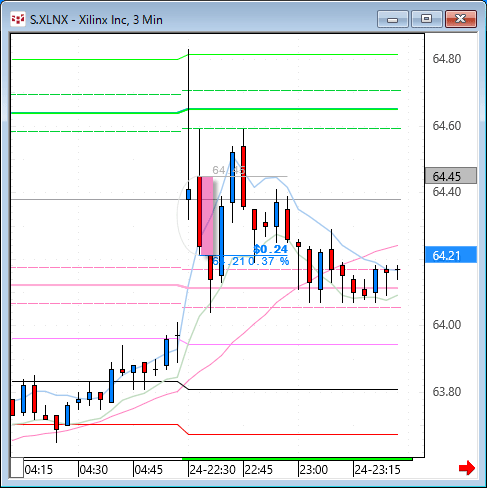
Task: Click the red arrow scroll-to-latest icon
Action: coord(467,468)
